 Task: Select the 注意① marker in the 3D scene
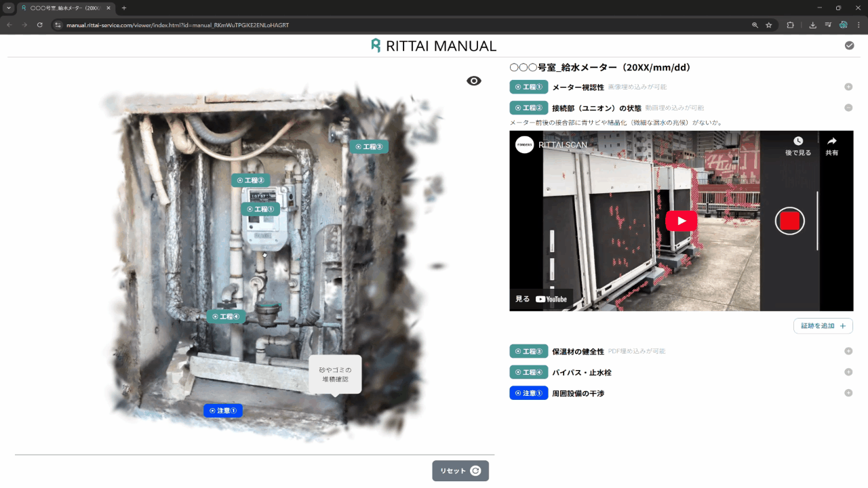(223, 411)
